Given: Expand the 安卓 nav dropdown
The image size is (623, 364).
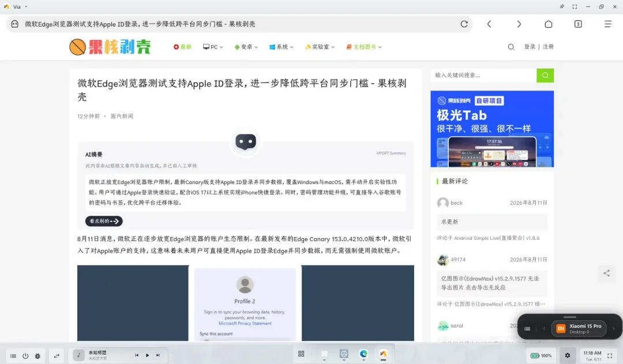Looking at the screenshot, I should [x=246, y=47].
